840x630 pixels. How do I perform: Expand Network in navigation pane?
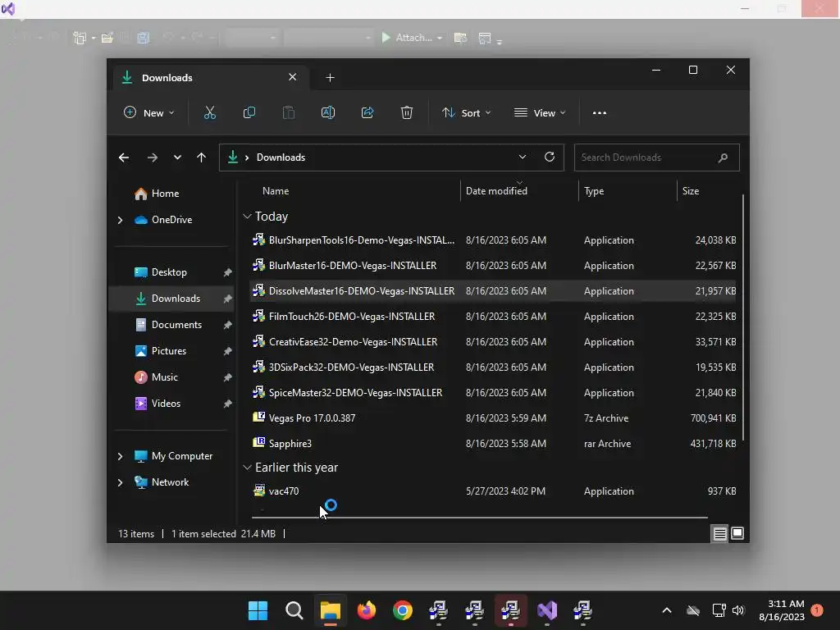coord(120,482)
